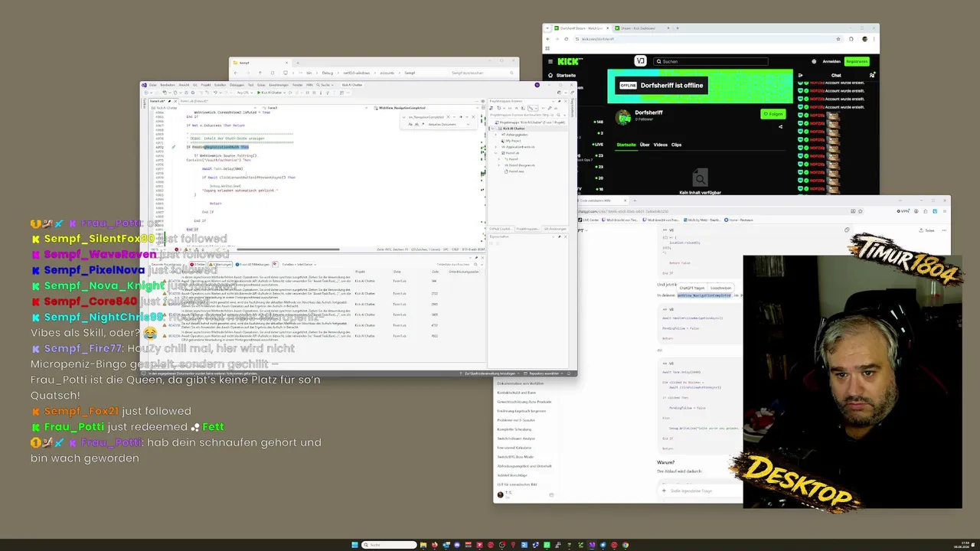Screen dimensions: 980x551
Task: Open the Windows Start menu
Action: tap(354, 545)
